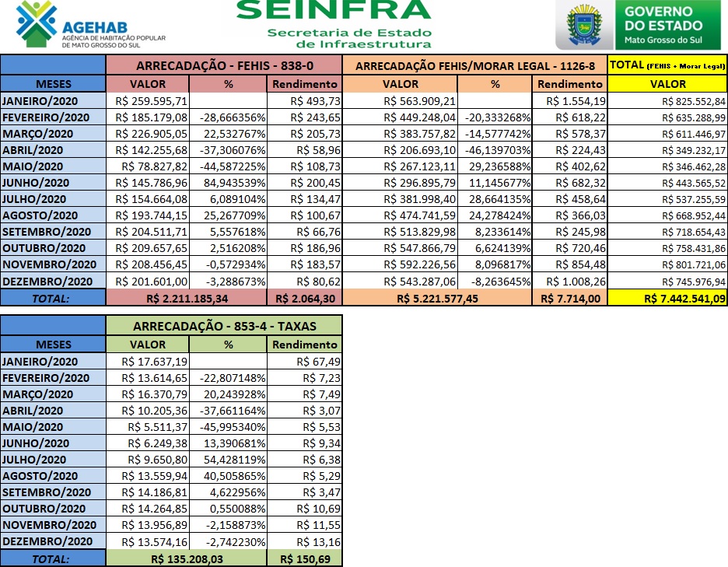Viewport: 728px width, 567px height.
Task: Click the R$ 259.595,71 January value cell
Action: (x=151, y=100)
